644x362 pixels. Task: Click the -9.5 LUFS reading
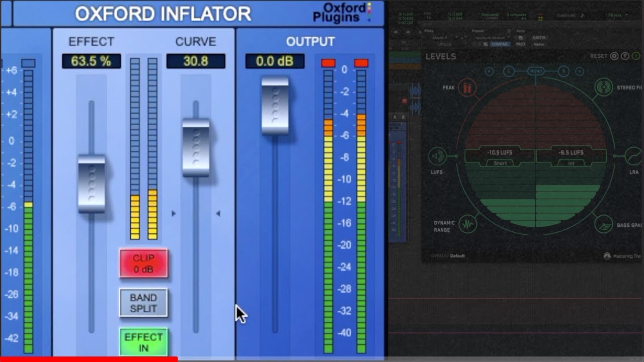[570, 152]
